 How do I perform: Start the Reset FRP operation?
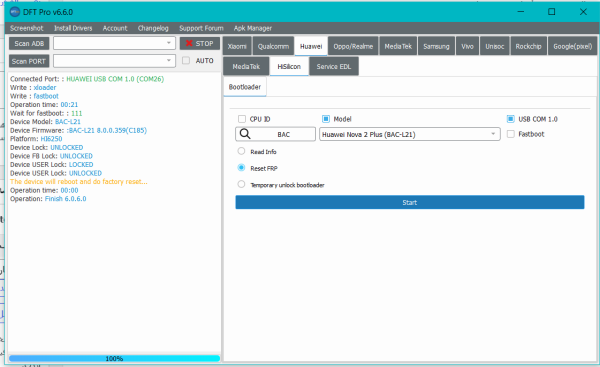pos(409,202)
